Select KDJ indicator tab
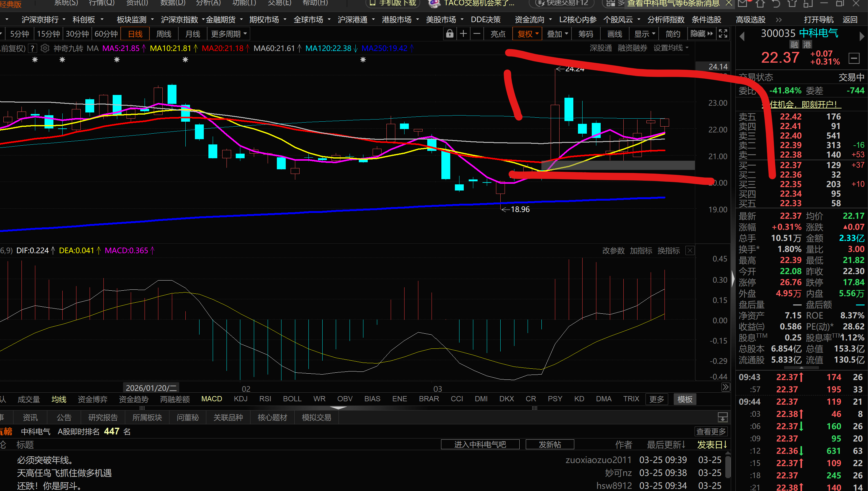Viewport: 868px width, 491px height. pyautogui.click(x=241, y=399)
